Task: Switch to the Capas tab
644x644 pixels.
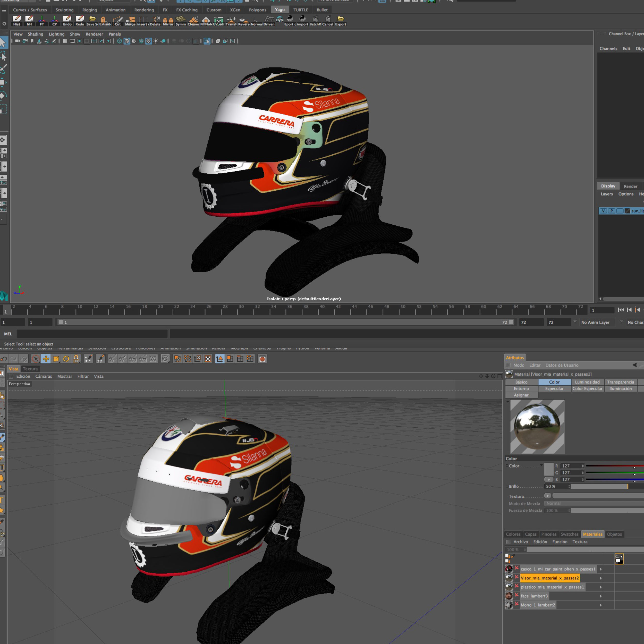Action: (x=531, y=534)
